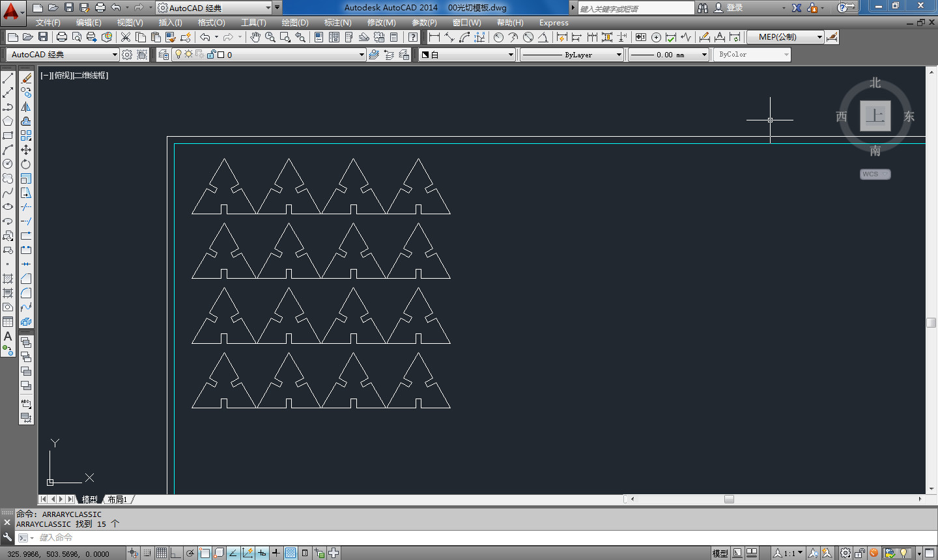Viewport: 938px width, 560px height.
Task: Click the Bring to Front draw order icon
Action: [26, 343]
